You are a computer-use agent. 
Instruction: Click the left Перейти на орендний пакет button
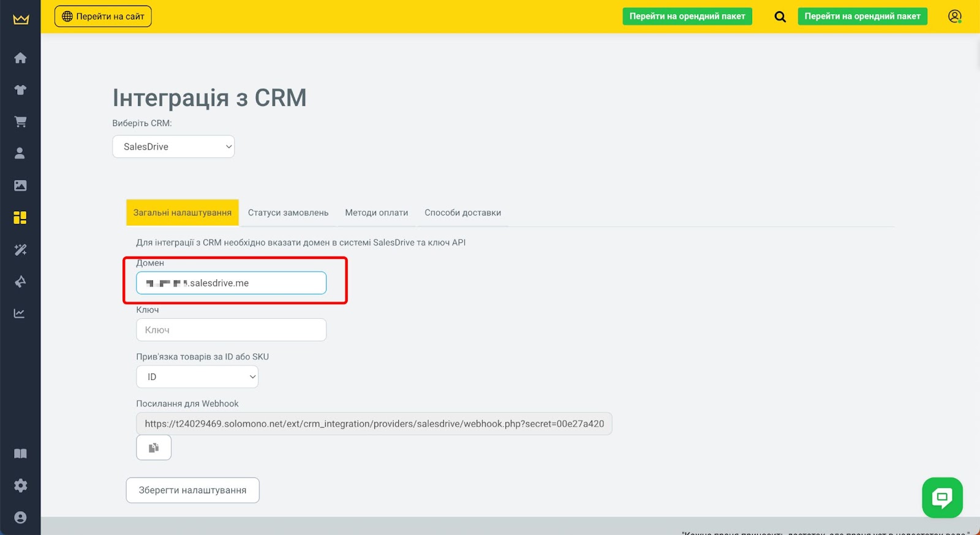coord(687,17)
